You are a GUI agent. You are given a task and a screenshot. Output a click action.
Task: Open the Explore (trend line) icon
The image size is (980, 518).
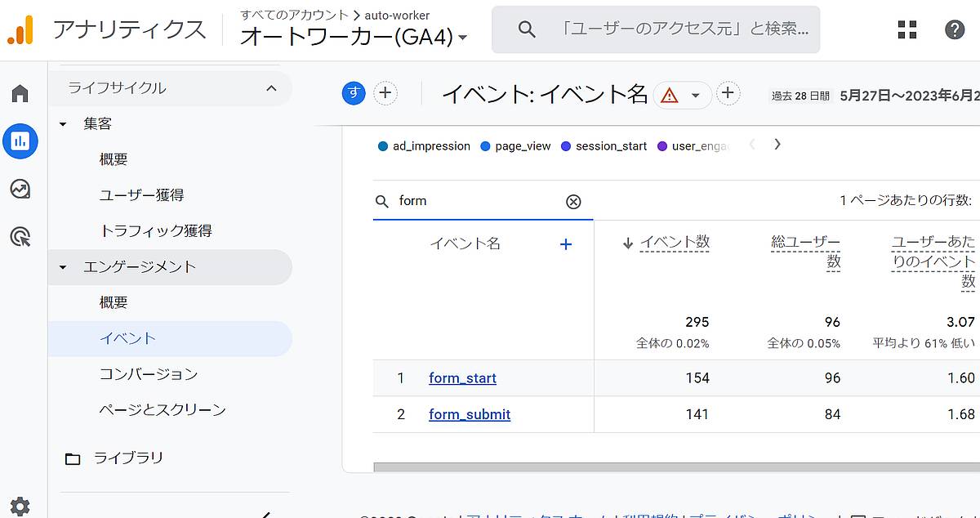[19, 190]
